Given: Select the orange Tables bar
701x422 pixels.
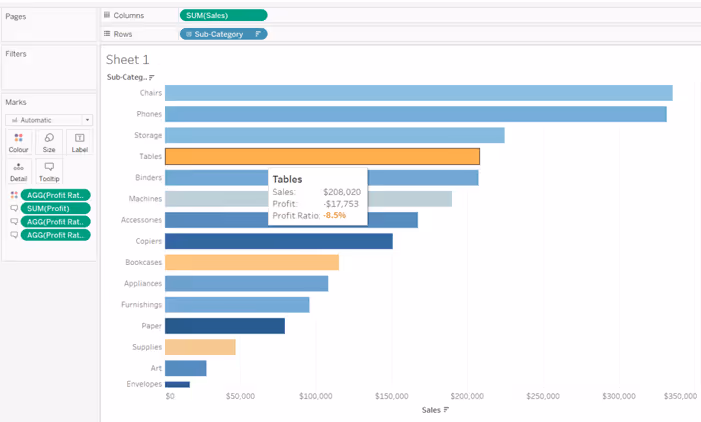Looking at the screenshot, I should click(x=322, y=156).
